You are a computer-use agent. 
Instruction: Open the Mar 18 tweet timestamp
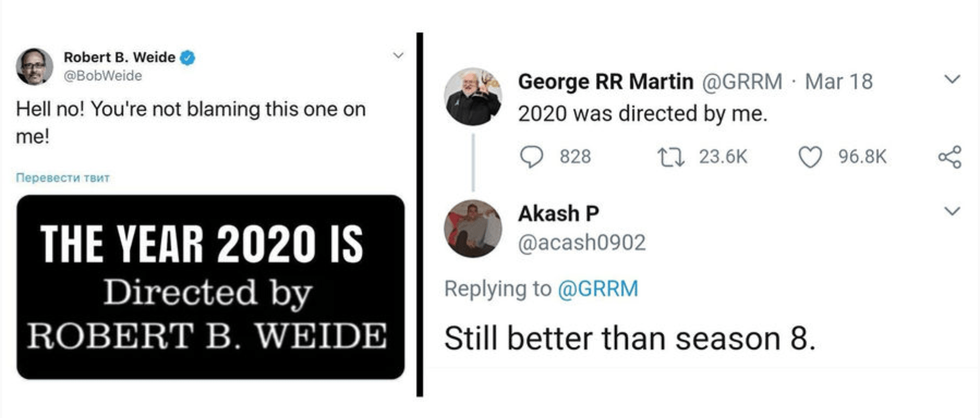coord(839,82)
